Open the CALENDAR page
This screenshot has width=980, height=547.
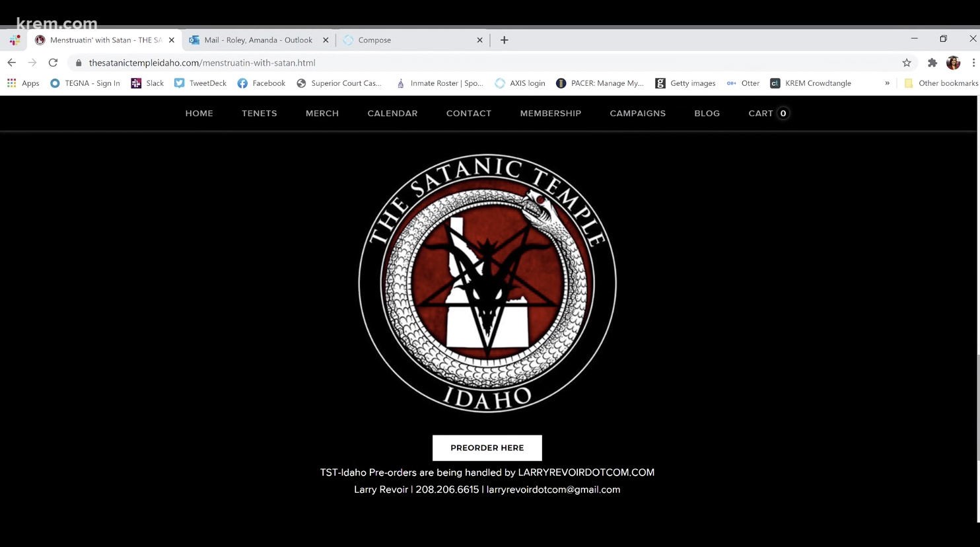tap(393, 114)
